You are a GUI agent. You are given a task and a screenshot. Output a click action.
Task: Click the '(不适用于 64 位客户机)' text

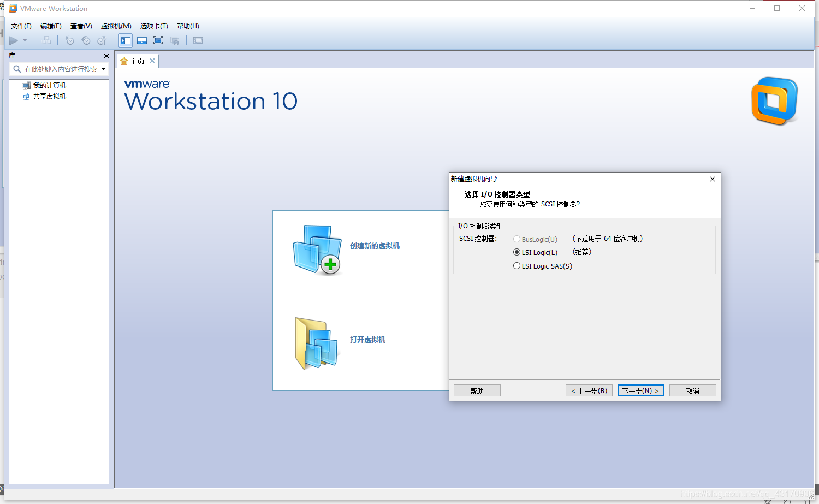click(608, 239)
